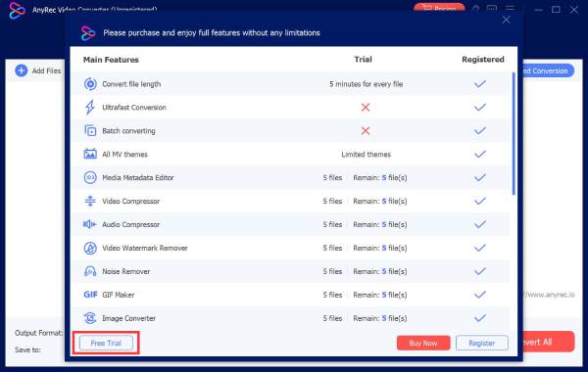Click the Video Watermark Remover icon

[90, 248]
